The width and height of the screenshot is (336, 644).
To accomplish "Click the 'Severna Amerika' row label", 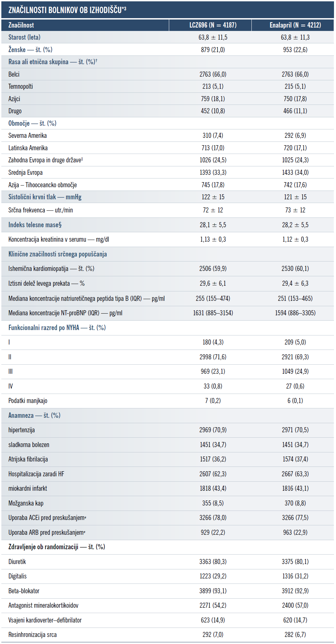I will click(x=28, y=135).
